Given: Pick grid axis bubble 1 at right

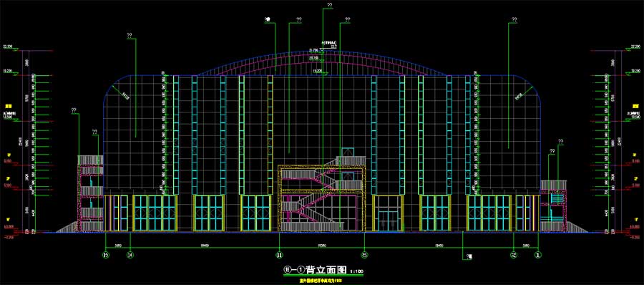Looking at the screenshot, I should click(537, 255).
